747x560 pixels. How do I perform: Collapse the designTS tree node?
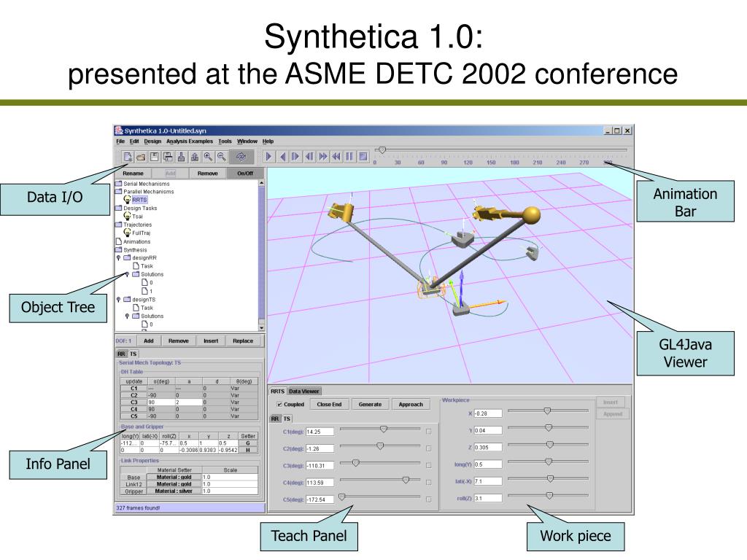pyautogui.click(x=119, y=300)
